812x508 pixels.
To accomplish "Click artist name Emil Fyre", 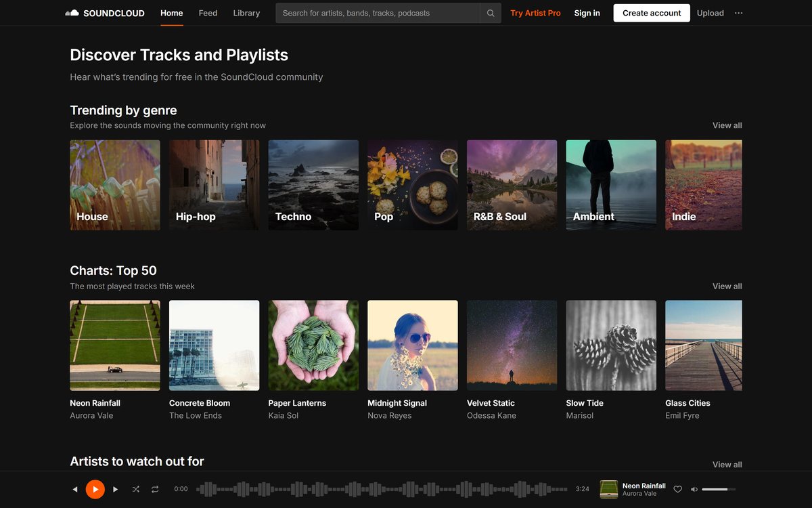I will click(x=682, y=416).
